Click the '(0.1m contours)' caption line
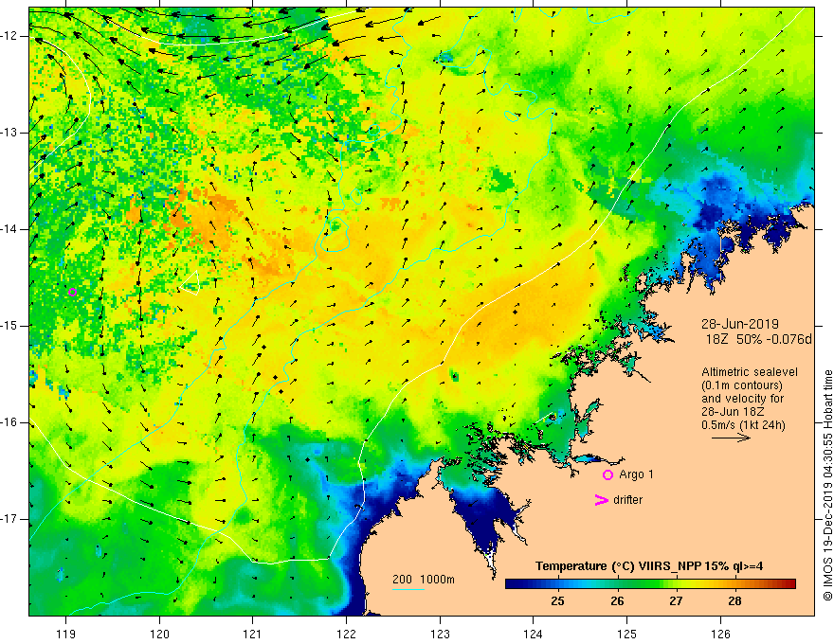Image resolution: width=834 pixels, height=644 pixels. pyautogui.click(x=742, y=385)
